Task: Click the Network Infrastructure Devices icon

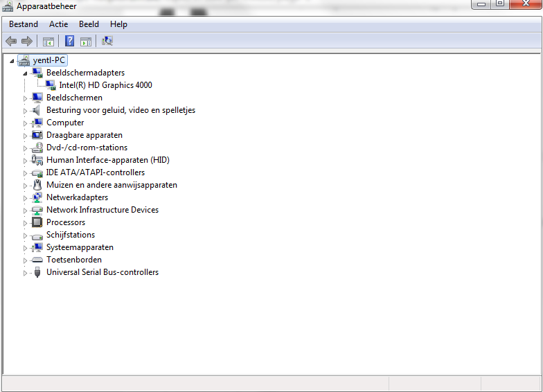Action: pyautogui.click(x=37, y=211)
